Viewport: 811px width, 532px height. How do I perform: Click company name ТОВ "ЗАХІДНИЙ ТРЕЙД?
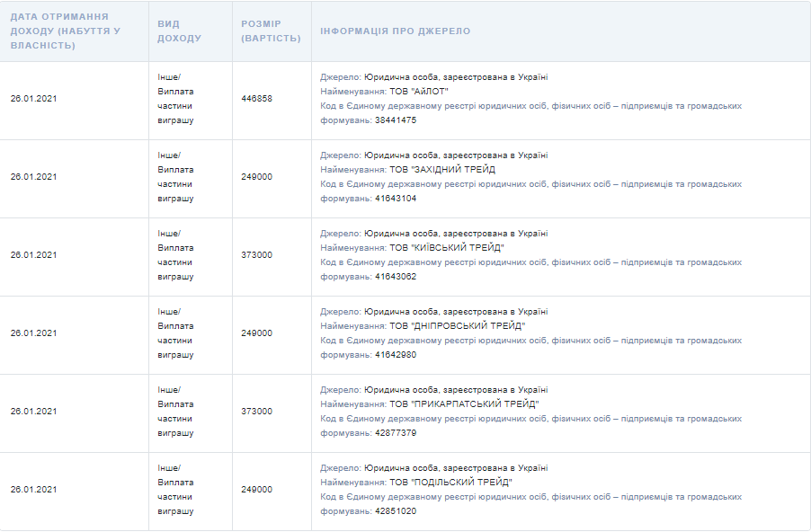(x=442, y=170)
